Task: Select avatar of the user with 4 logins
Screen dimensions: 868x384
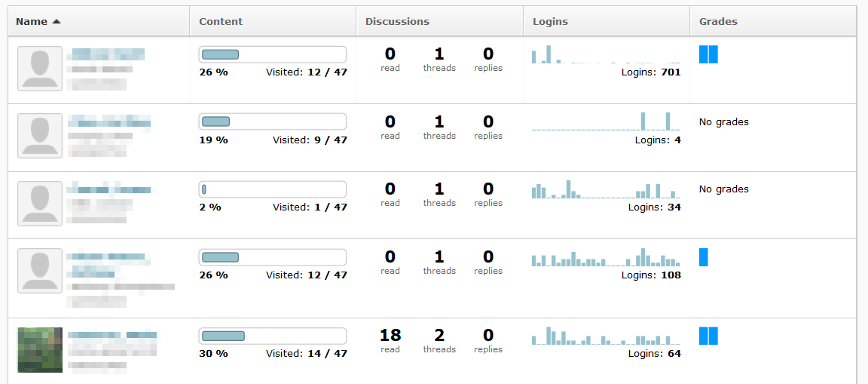Action: pos(40,137)
